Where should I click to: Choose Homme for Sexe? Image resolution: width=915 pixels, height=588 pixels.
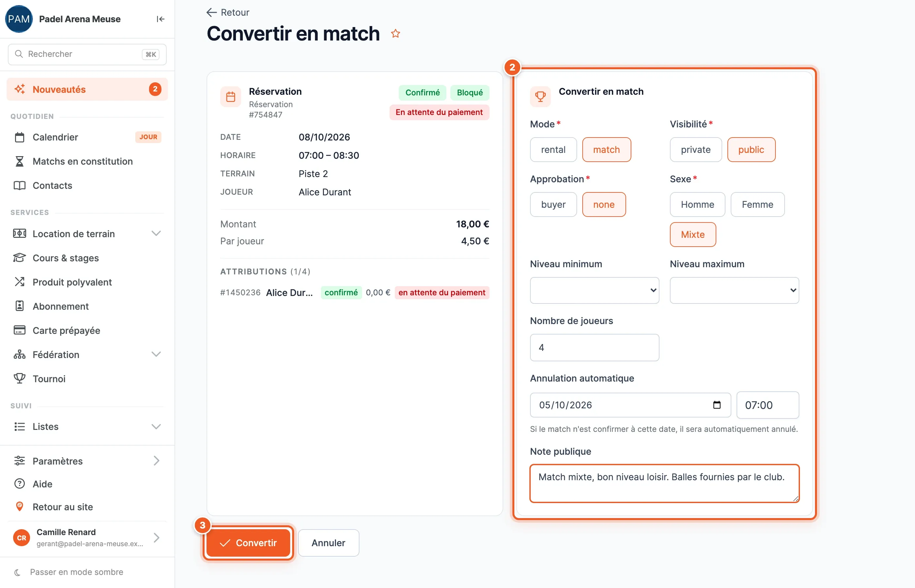tap(697, 204)
